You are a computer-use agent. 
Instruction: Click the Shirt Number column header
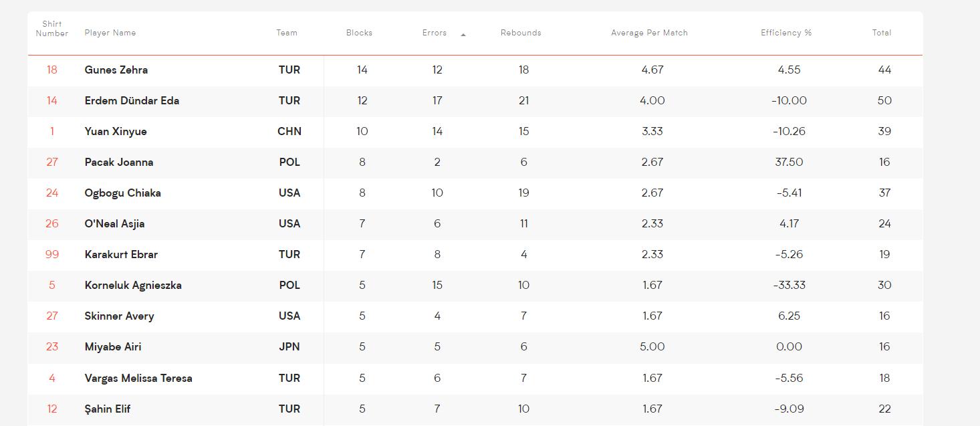[52, 29]
